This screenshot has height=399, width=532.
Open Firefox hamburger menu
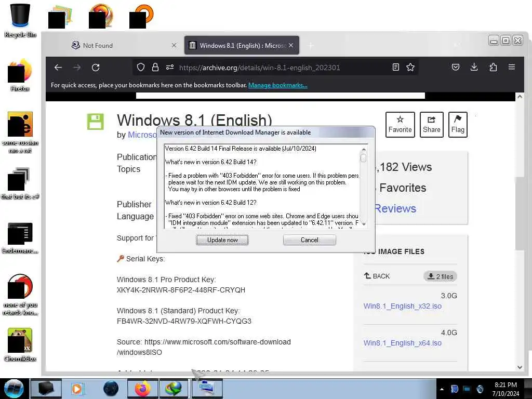pos(512,67)
